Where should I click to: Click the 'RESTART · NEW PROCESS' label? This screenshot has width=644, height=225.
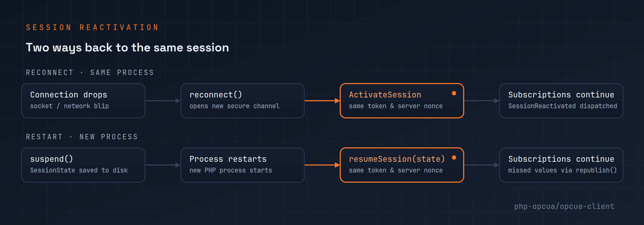tap(82, 137)
